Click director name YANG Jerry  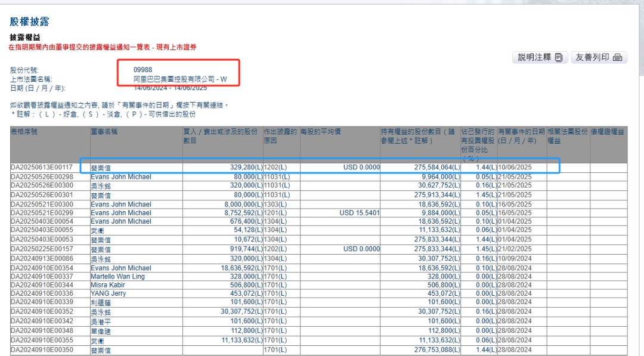point(109,293)
